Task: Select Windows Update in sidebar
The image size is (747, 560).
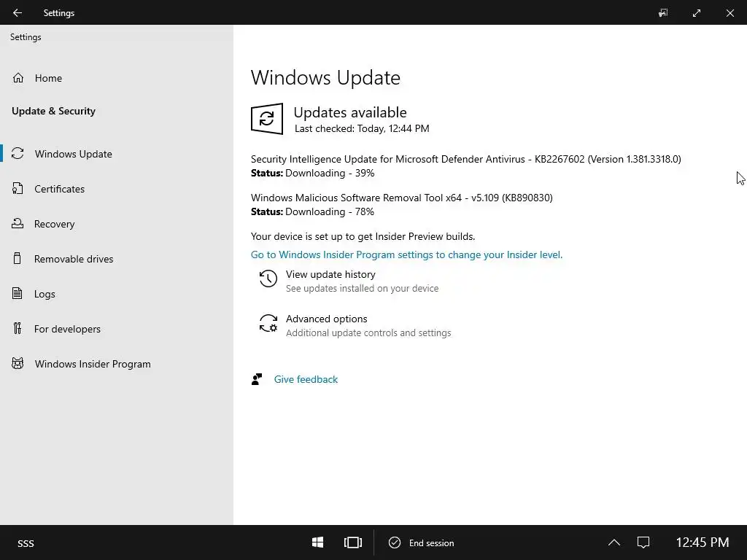Action: (74, 154)
